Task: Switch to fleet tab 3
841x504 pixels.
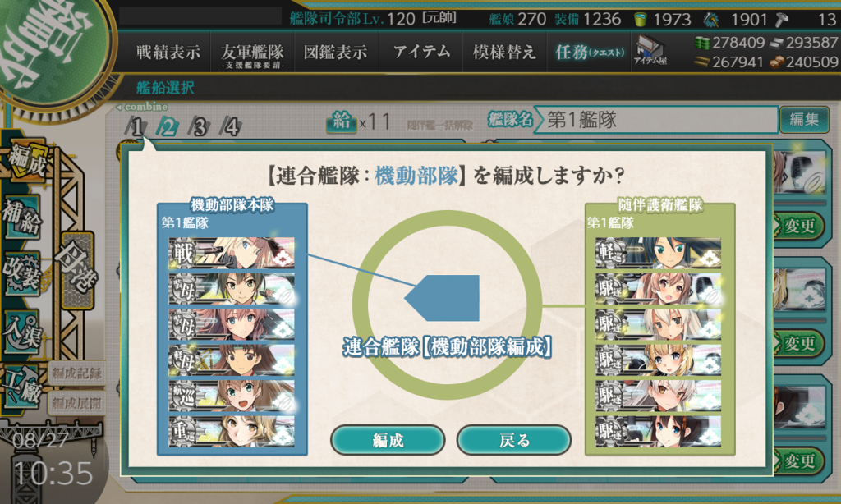Action: tap(200, 127)
